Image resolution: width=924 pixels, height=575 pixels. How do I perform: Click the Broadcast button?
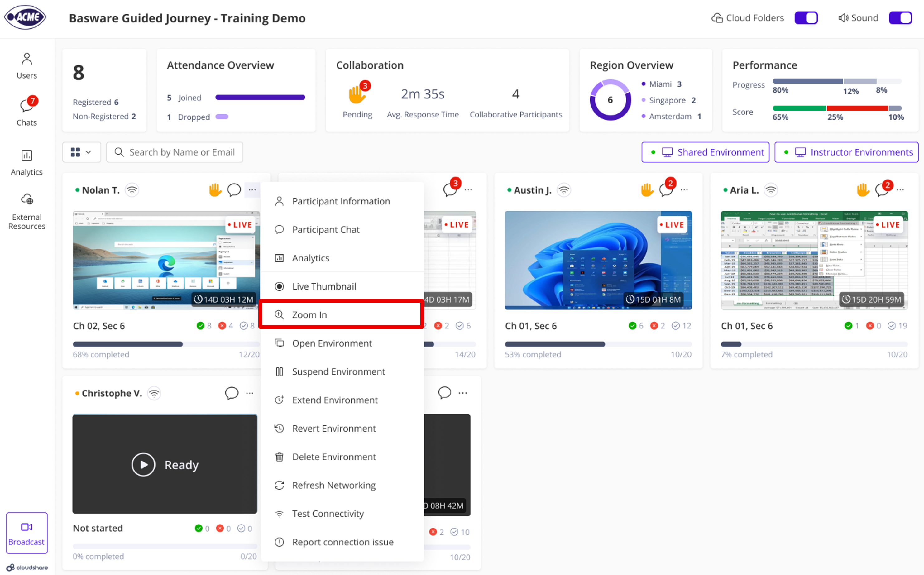26,533
